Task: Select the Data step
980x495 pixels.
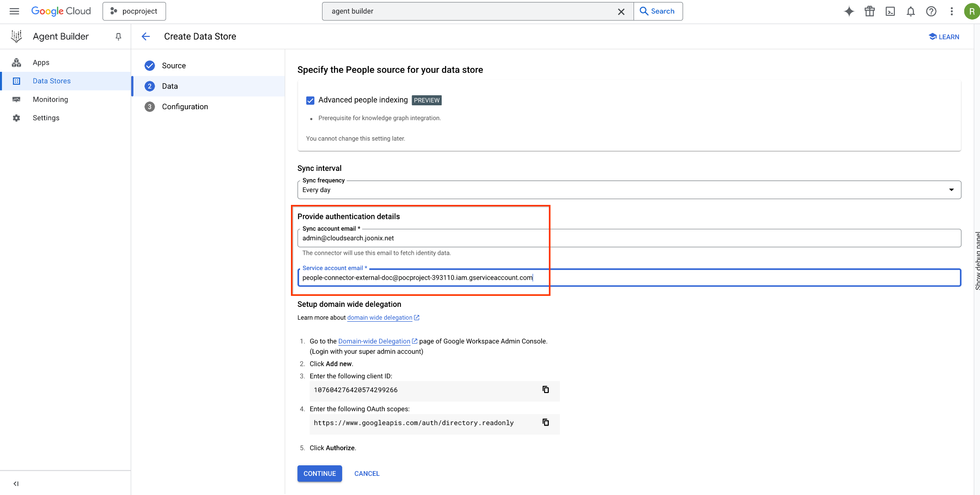Action: [x=208, y=86]
